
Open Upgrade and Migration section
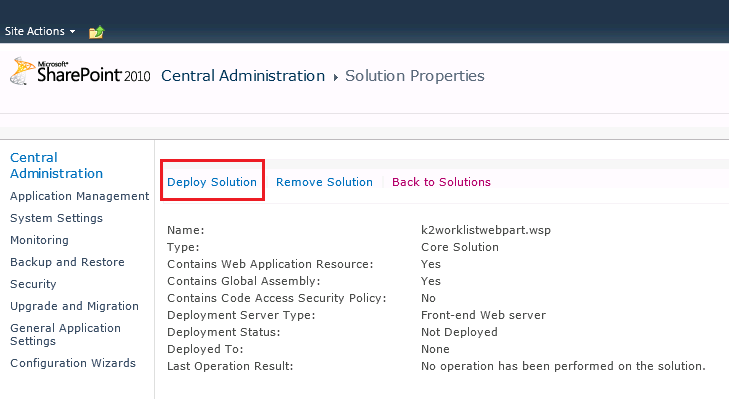[74, 306]
